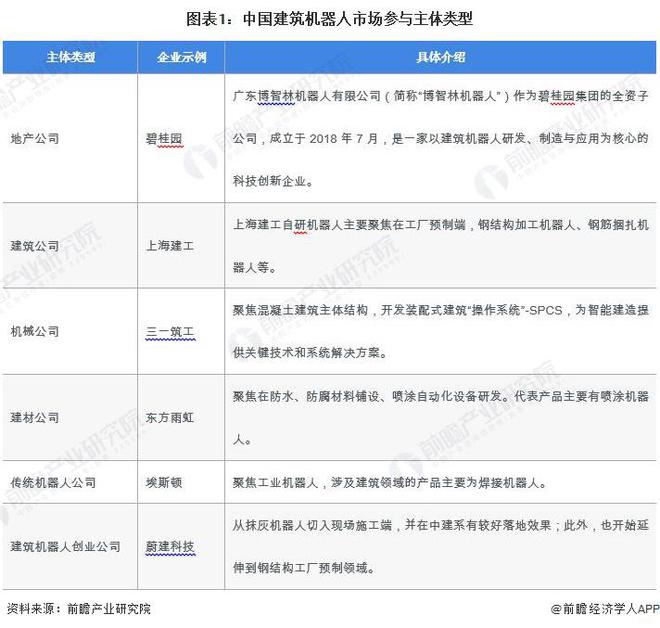Select the 主体类型 column header

(71, 57)
